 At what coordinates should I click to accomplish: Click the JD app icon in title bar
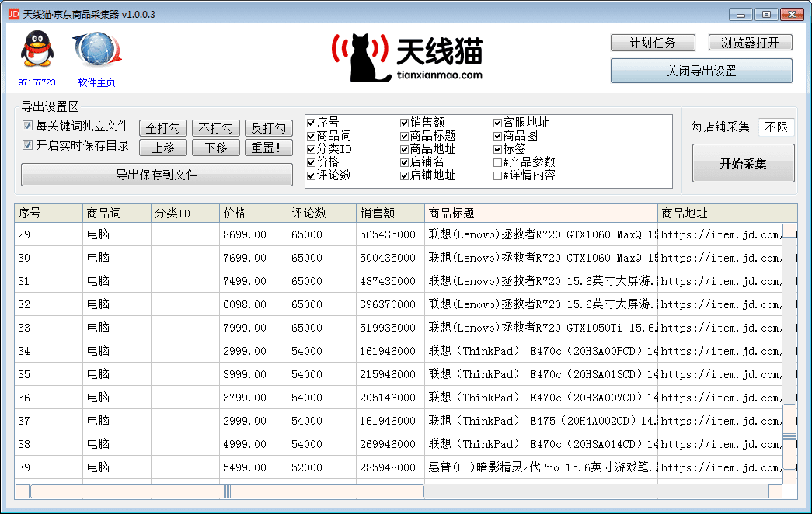(x=13, y=14)
